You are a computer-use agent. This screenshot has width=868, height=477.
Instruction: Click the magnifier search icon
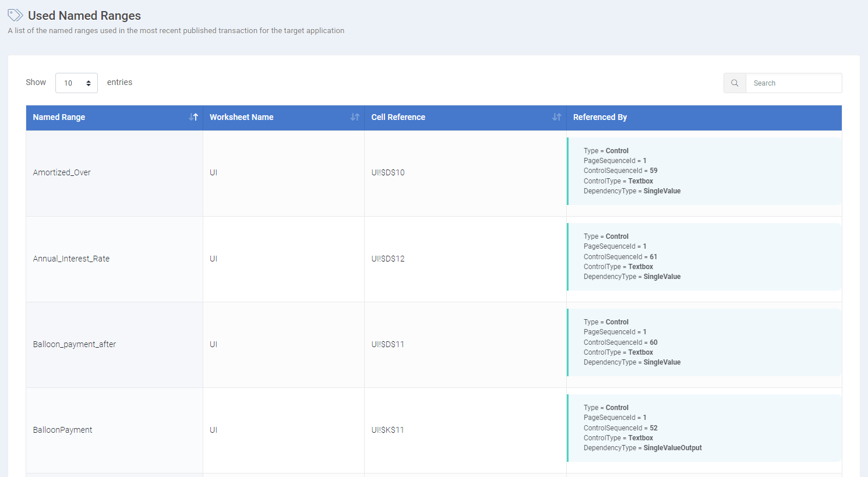[735, 83]
